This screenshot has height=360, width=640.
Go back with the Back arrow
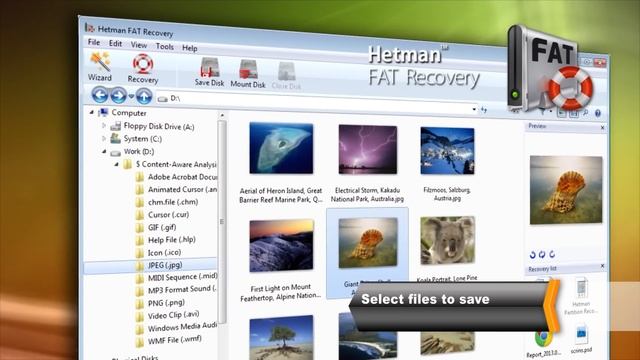coord(100,95)
